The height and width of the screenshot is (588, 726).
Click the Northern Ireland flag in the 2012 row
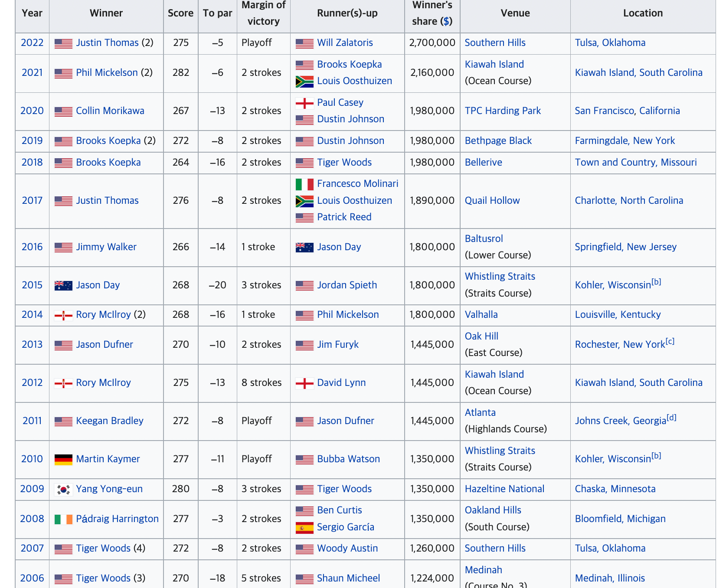(63, 383)
